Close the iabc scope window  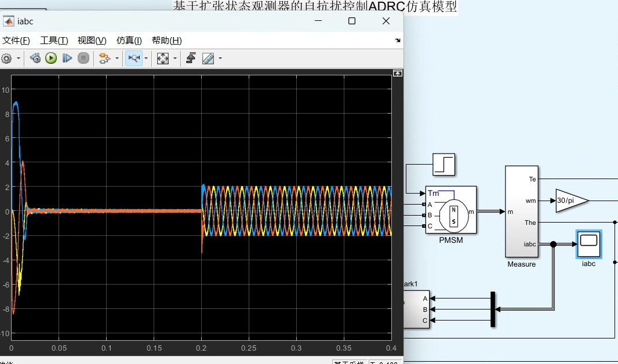(386, 21)
